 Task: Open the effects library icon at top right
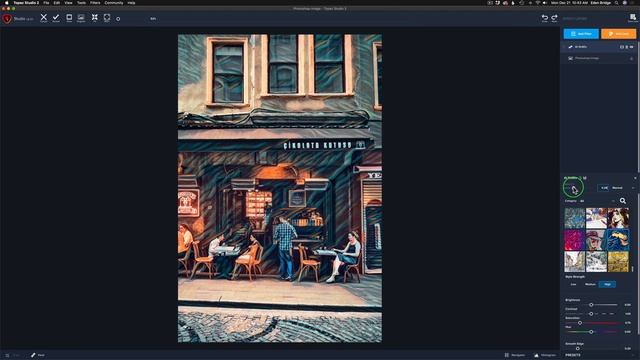coord(633,18)
